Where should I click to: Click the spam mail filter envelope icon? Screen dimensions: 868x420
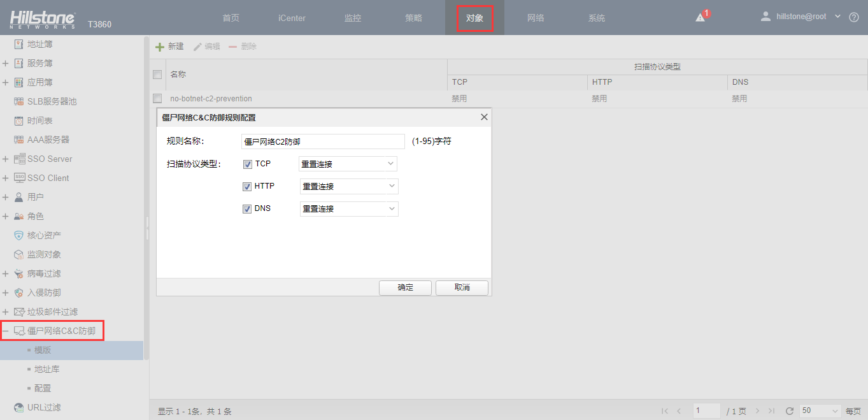pyautogui.click(x=19, y=312)
